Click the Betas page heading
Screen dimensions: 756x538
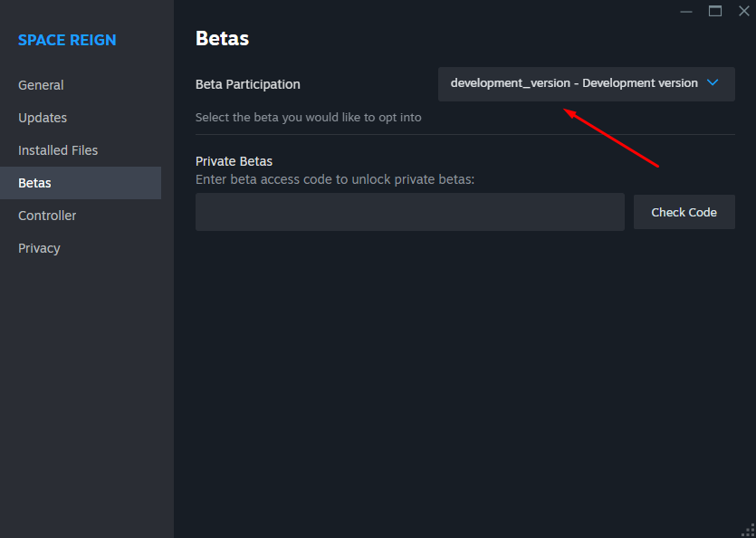click(x=222, y=39)
